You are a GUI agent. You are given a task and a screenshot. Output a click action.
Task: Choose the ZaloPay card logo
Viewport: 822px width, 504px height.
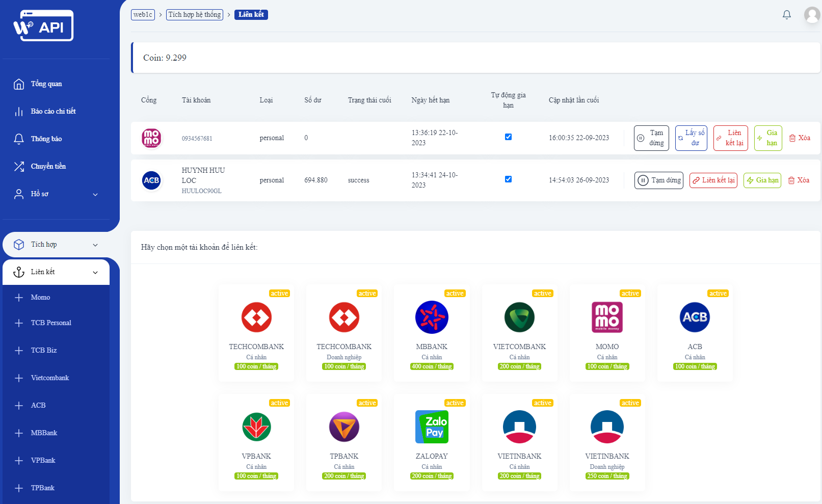coord(432,427)
